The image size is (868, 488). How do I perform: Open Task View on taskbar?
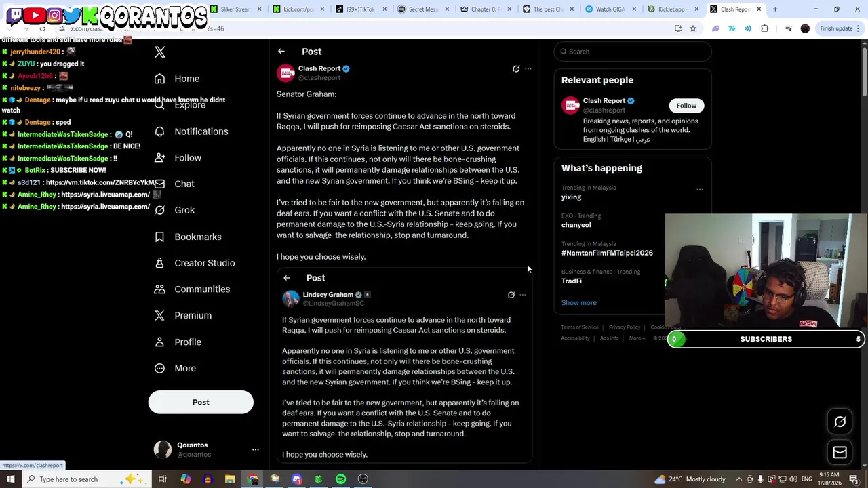tap(163, 479)
